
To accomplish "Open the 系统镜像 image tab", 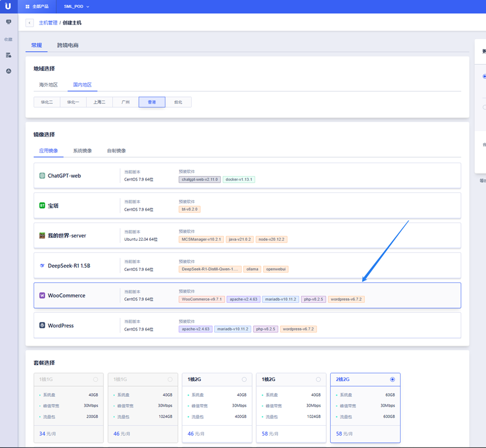I will (82, 151).
